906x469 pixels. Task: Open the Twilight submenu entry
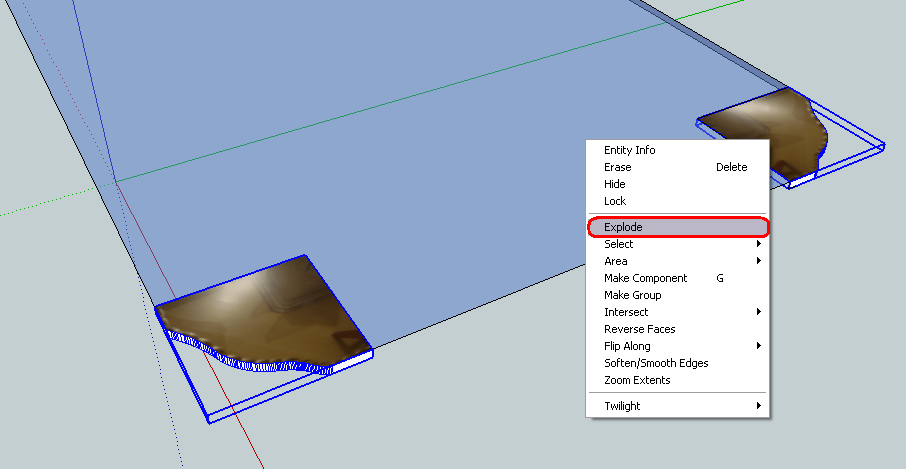click(x=677, y=406)
